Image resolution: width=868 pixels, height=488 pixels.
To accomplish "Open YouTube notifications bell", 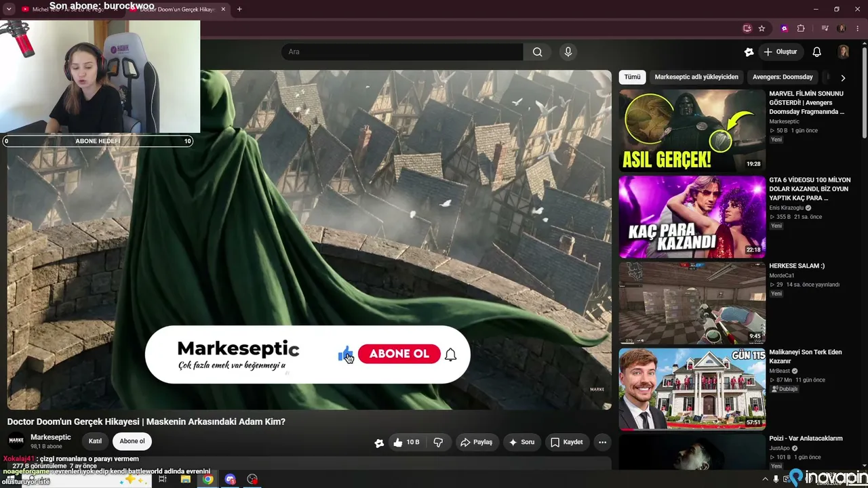I will pyautogui.click(x=817, y=52).
